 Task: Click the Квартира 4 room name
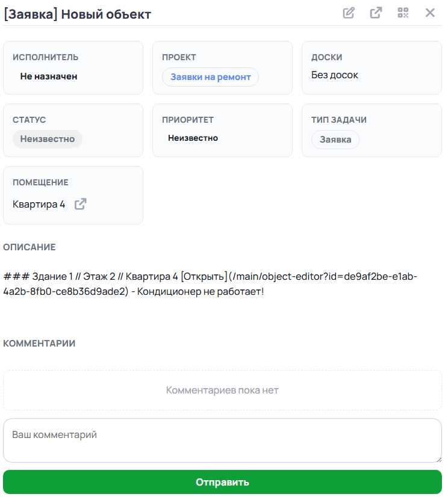(39, 204)
